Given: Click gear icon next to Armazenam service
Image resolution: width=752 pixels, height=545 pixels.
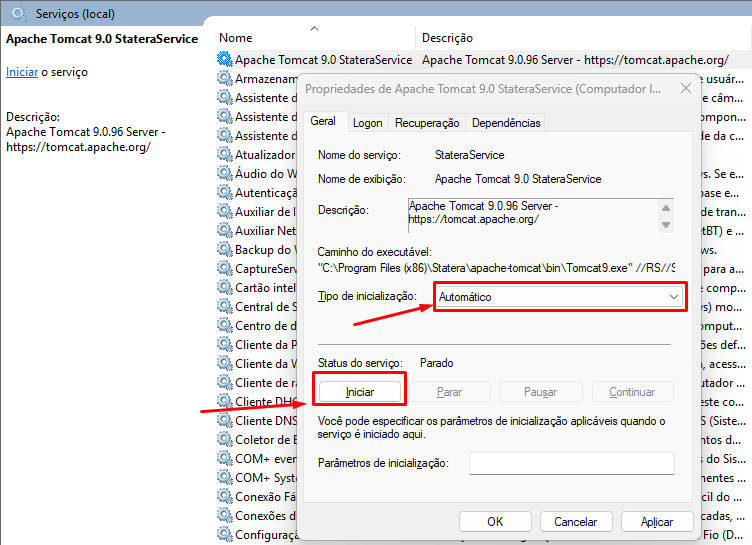Looking at the screenshot, I should pos(224,78).
